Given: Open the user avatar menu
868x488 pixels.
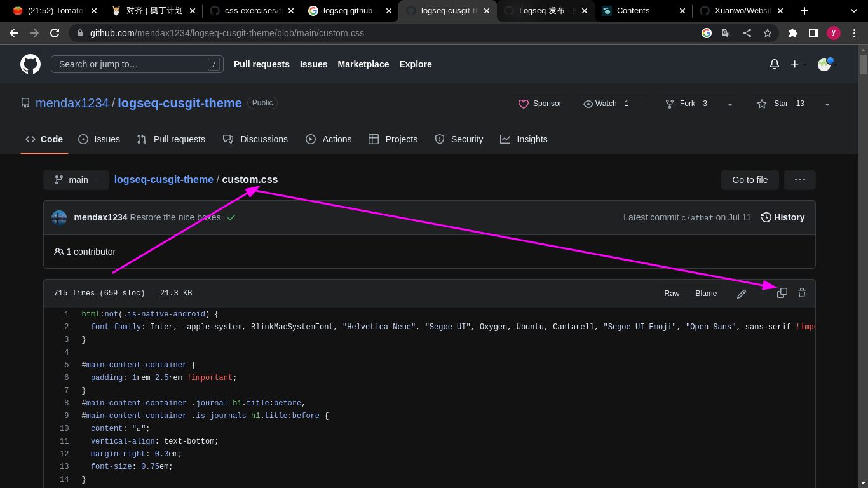Looking at the screenshot, I should [x=828, y=64].
